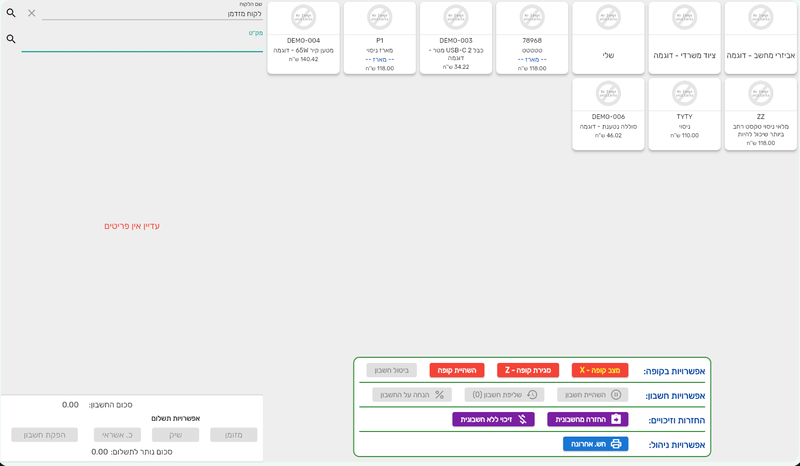Select product card 78968

(x=532, y=38)
